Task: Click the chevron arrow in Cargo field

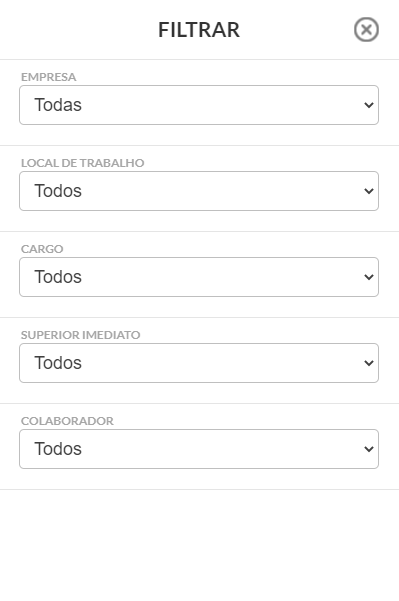Action: [369, 277]
